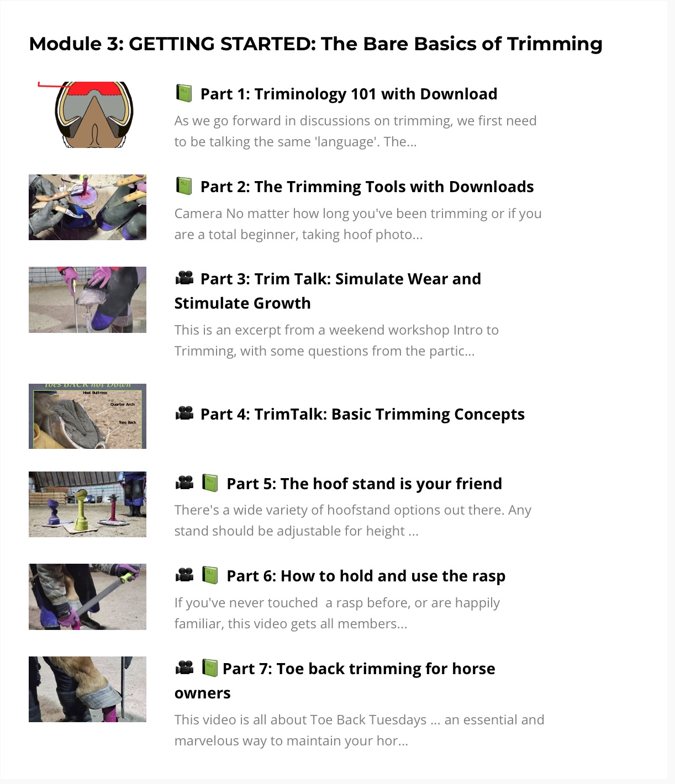The image size is (675, 784).
Task: Open Part 6: How to hold and use the rasp
Action: (366, 576)
